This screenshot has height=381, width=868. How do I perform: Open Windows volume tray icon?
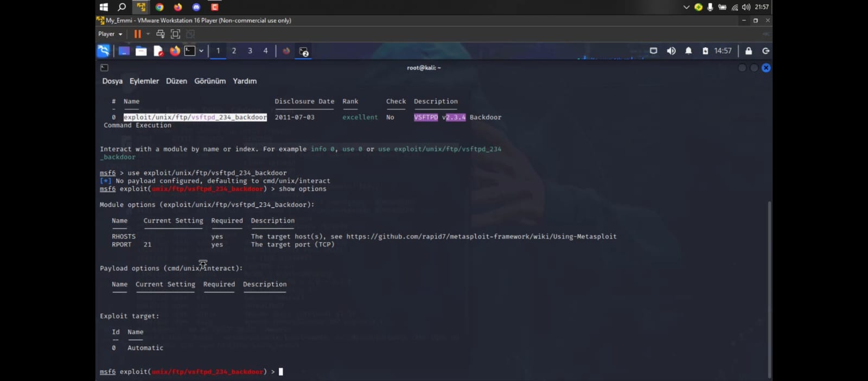pos(746,7)
